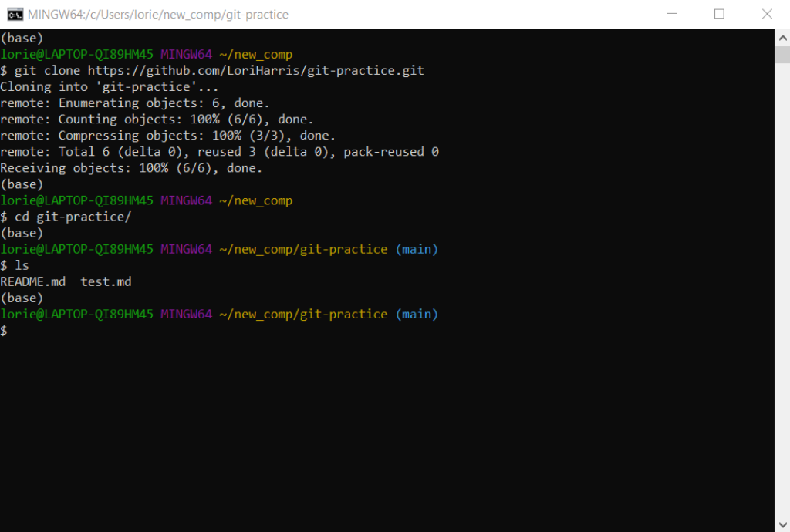Click the GitHub repository URL in the clone command

click(x=255, y=70)
